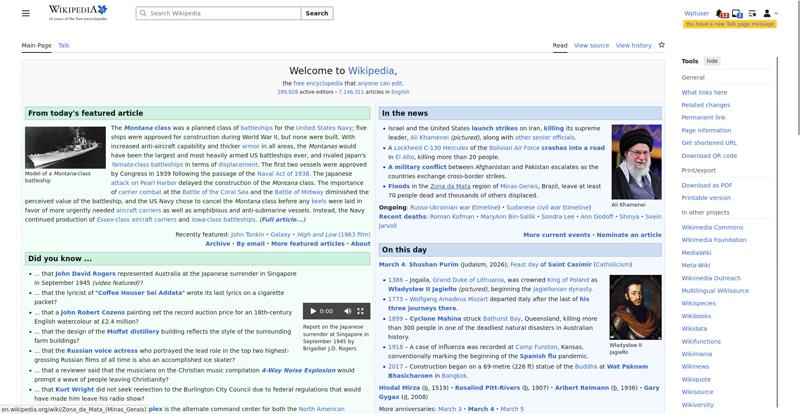
Task: Open Download as PDF in Tools
Action: point(706,185)
